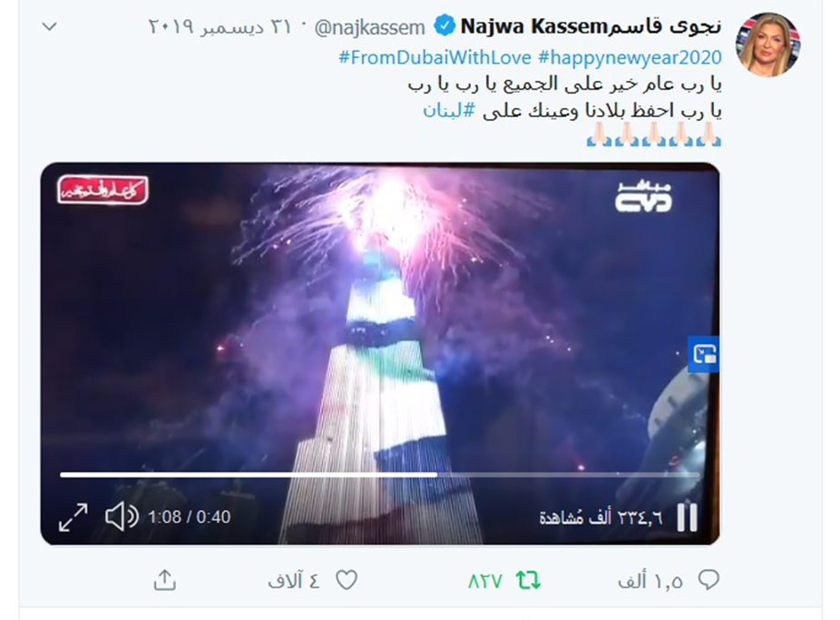The height and width of the screenshot is (620, 840).
Task: Click the ٨٢٧ retweet count
Action: click(x=485, y=581)
